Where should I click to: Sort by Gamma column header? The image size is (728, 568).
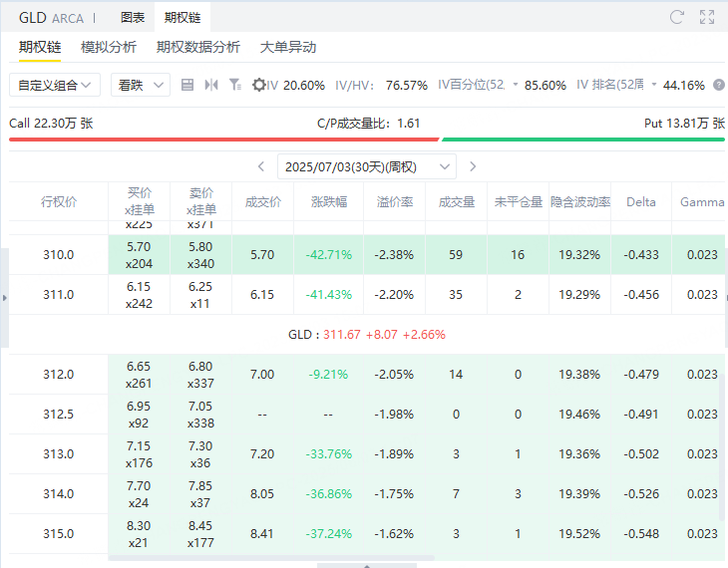coord(702,202)
